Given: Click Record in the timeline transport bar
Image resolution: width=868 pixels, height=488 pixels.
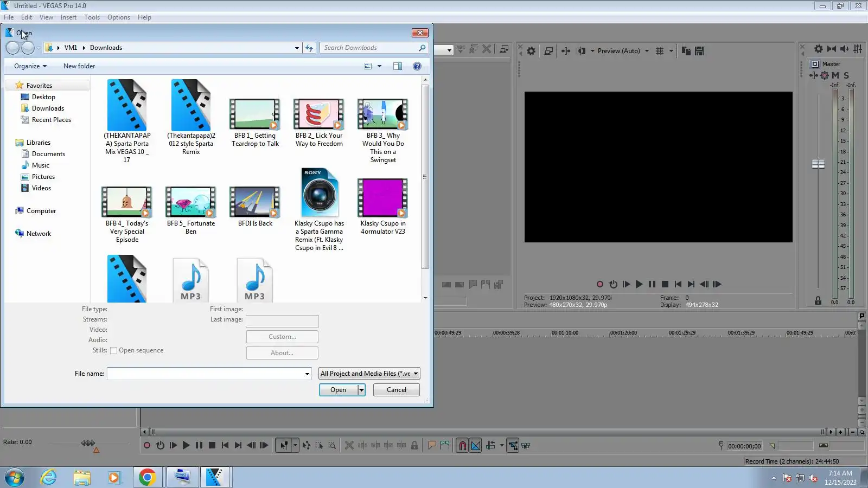Looking at the screenshot, I should tap(146, 446).
